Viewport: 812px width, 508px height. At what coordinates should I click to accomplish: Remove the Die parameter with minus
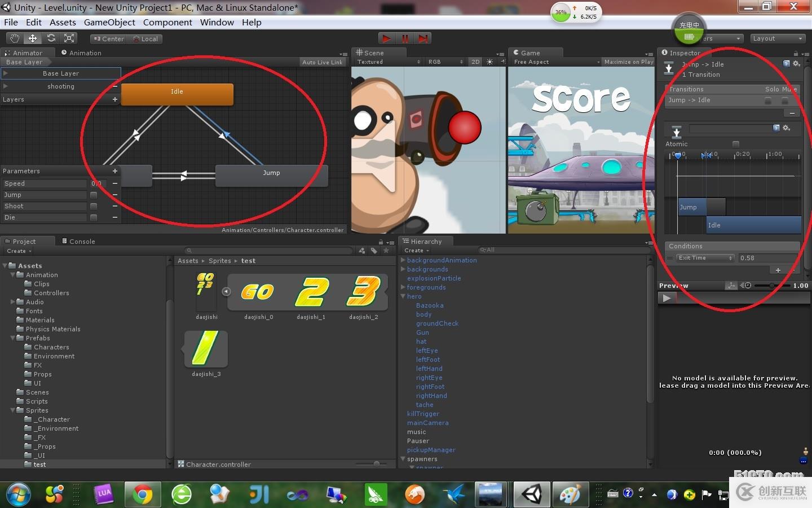pyautogui.click(x=115, y=217)
